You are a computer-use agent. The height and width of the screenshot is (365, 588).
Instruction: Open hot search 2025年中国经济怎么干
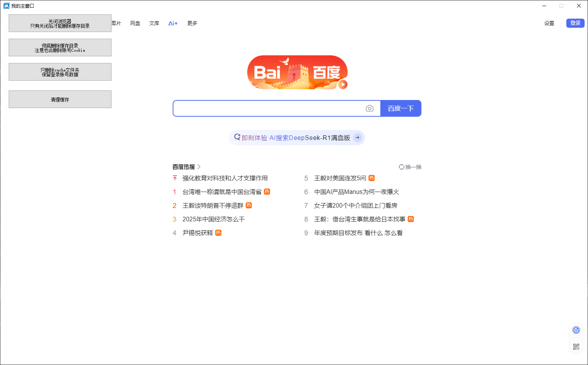tap(214, 219)
